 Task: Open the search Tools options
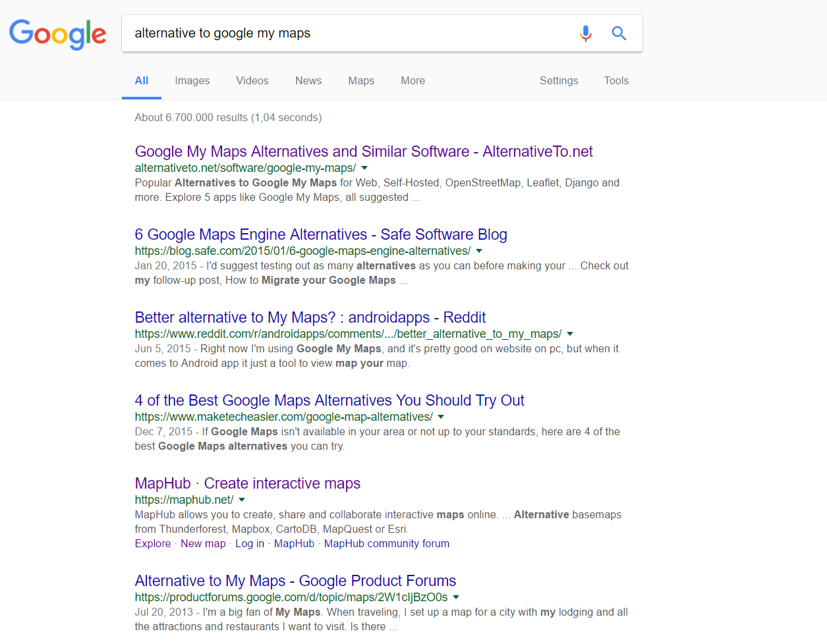click(616, 80)
